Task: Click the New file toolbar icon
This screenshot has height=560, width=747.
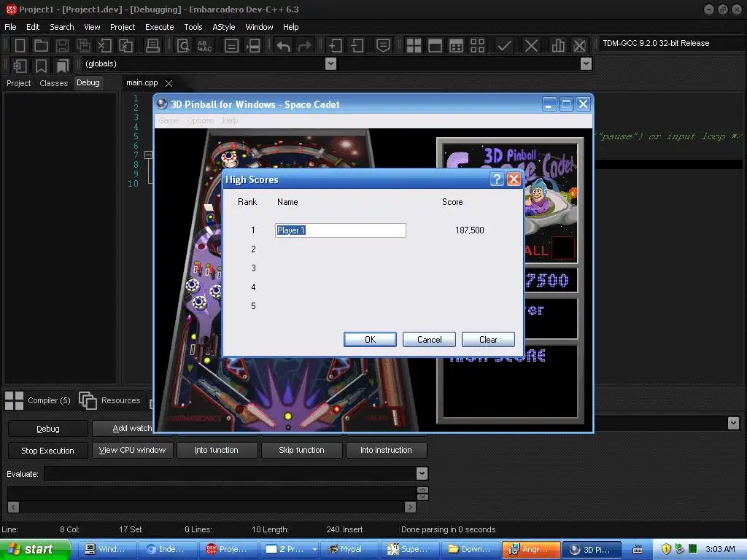Action: pos(20,46)
